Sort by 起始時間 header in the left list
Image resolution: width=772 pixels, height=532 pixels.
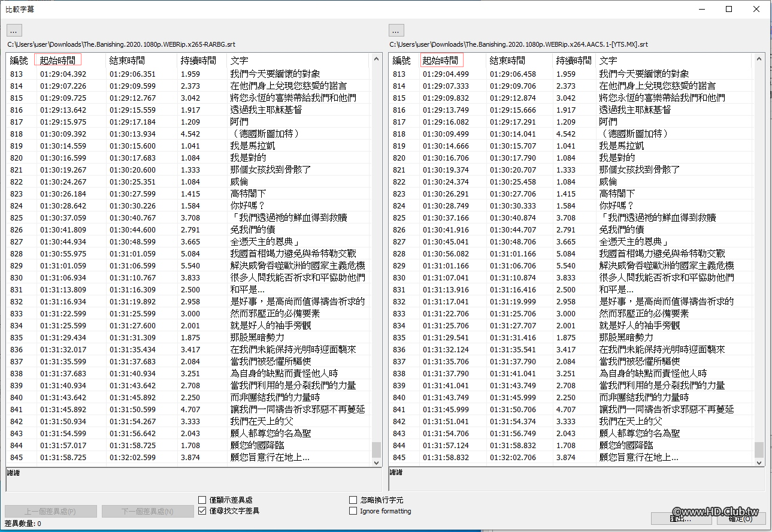click(58, 61)
